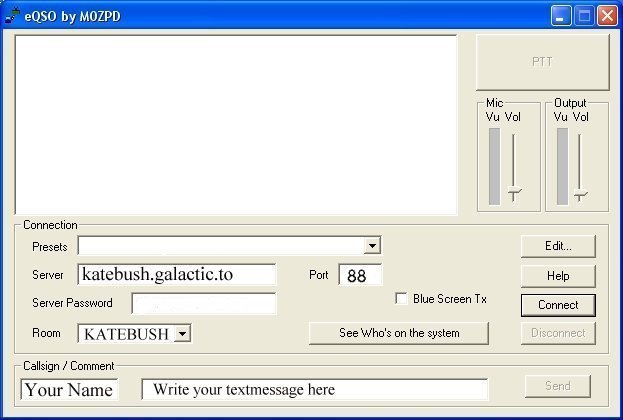The height and width of the screenshot is (420, 623).
Task: Focus the text message comment field
Action: [x=315, y=390]
